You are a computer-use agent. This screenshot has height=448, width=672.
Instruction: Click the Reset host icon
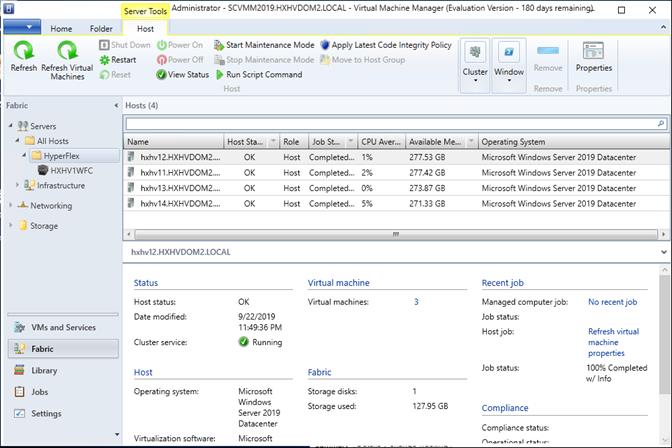click(x=104, y=75)
